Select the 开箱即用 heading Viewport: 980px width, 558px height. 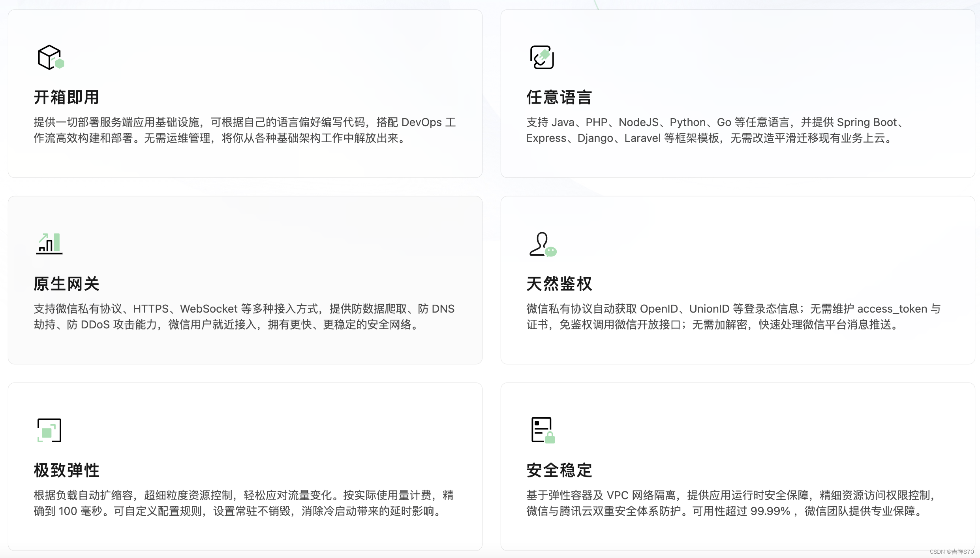click(66, 97)
